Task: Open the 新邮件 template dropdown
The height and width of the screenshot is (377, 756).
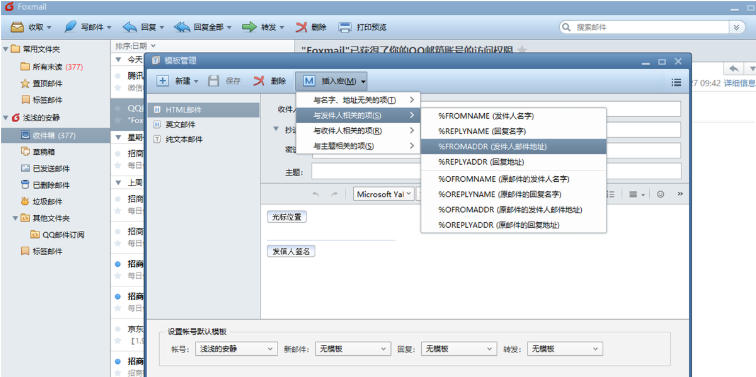Action: point(352,349)
